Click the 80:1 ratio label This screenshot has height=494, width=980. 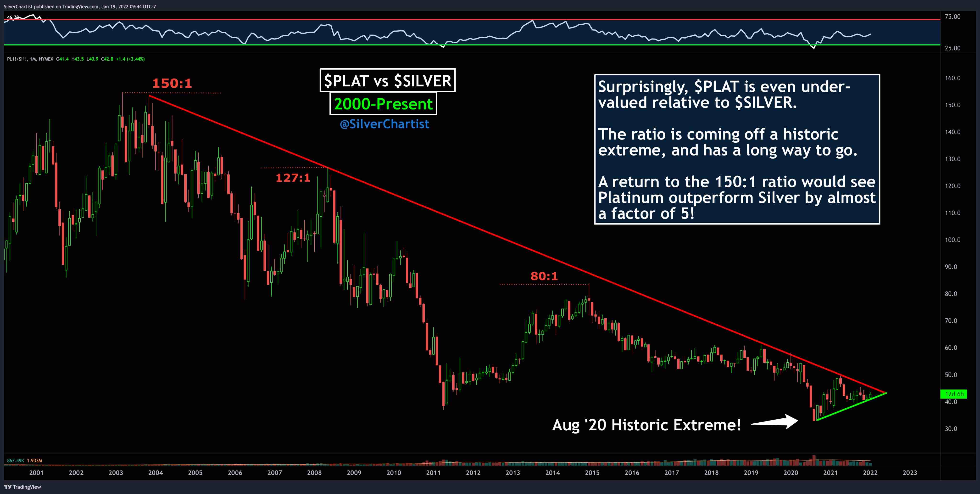pos(544,276)
